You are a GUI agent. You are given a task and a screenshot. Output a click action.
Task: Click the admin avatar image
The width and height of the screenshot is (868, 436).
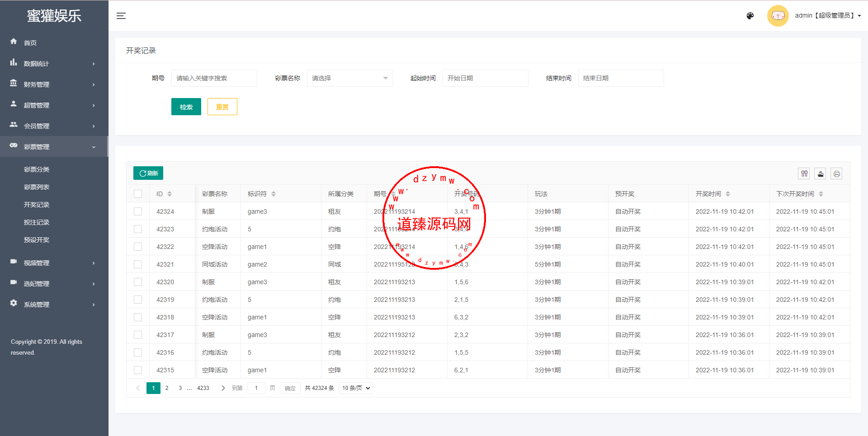(778, 16)
